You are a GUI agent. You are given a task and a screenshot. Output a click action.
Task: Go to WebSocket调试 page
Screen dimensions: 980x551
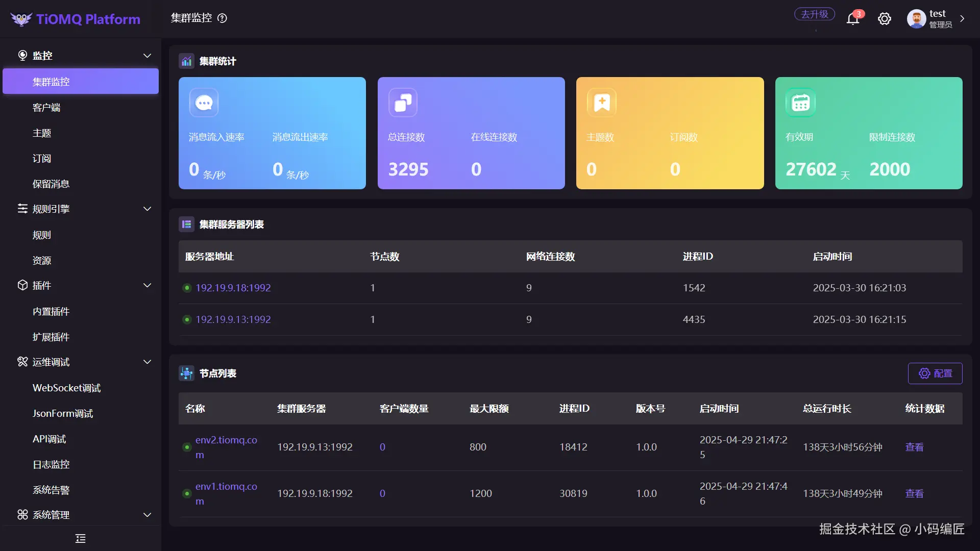tap(66, 388)
